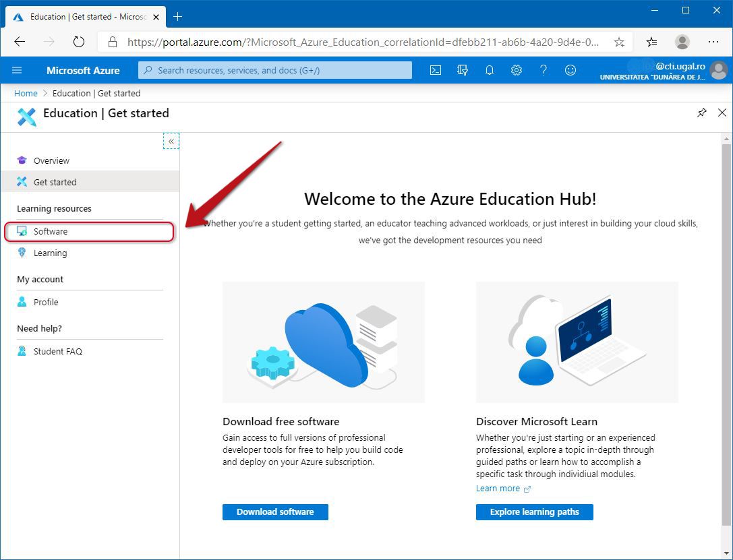Click the 'Welcome to the Azure Education Hub!' title
Image resolution: width=733 pixels, height=560 pixels.
coord(450,199)
